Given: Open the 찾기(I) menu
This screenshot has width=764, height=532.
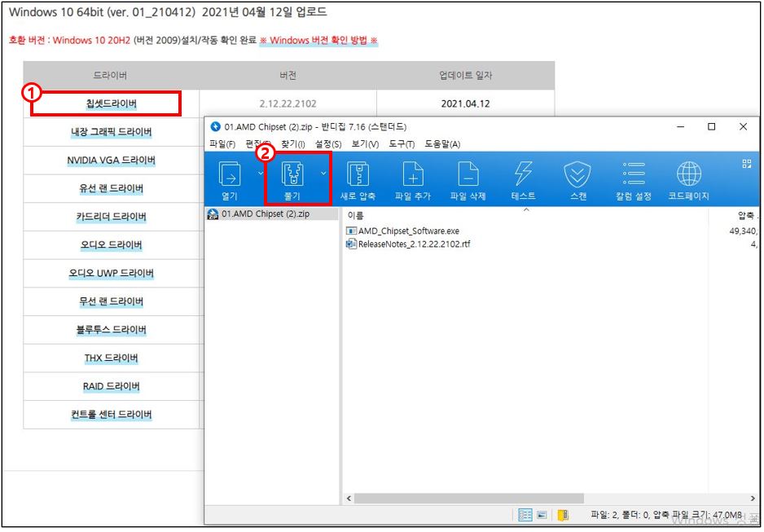Looking at the screenshot, I should [x=293, y=144].
